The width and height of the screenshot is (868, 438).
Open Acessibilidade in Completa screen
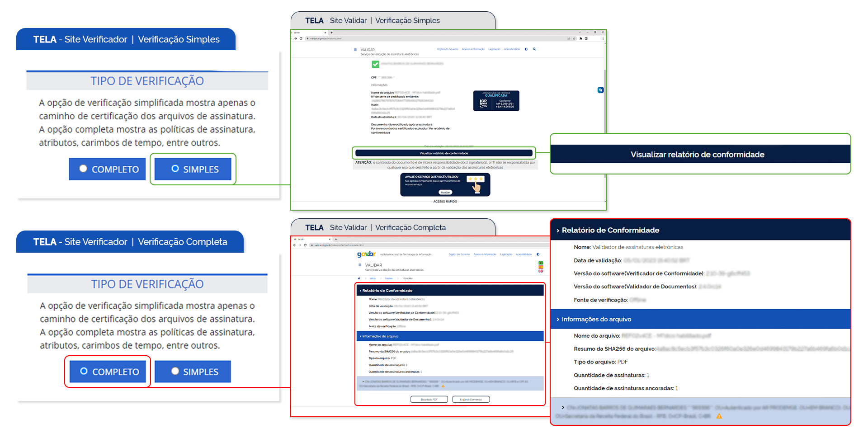pos(524,254)
